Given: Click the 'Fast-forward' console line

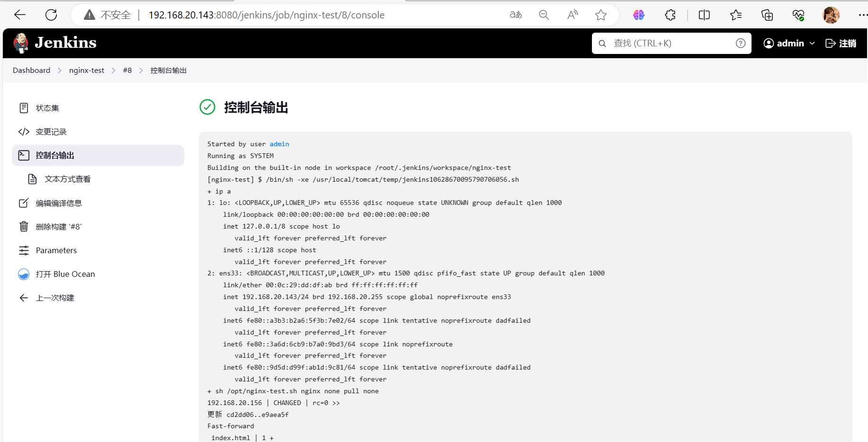Looking at the screenshot, I should pyautogui.click(x=231, y=426).
